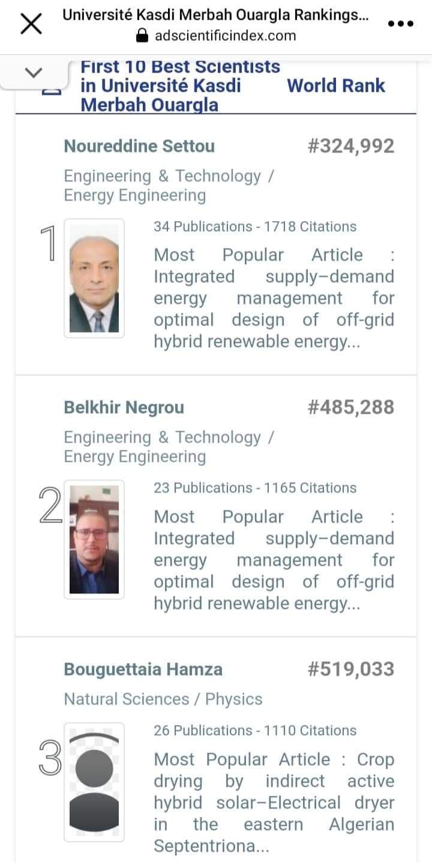Viewport: 432px width, 868px height.
Task: Open Settou's 34 Publications - 1718 Citations line
Action: pyautogui.click(x=255, y=226)
